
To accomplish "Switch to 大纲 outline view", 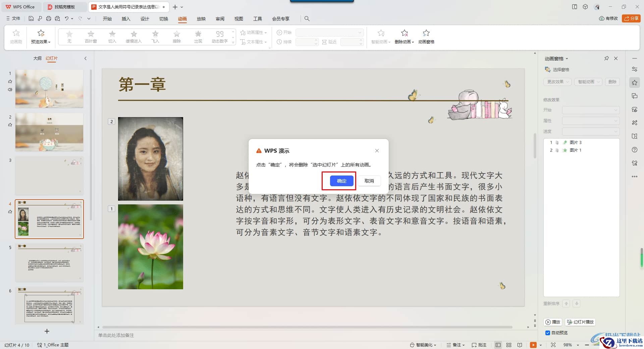I will [37, 58].
